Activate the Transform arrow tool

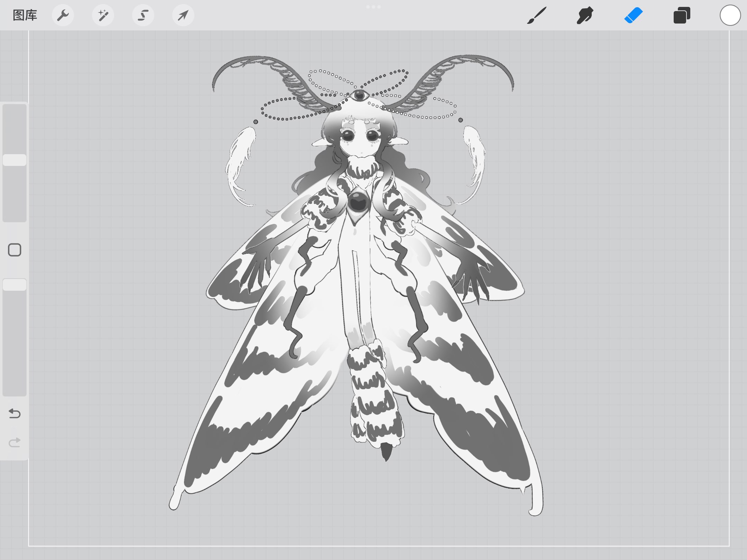[x=183, y=16]
